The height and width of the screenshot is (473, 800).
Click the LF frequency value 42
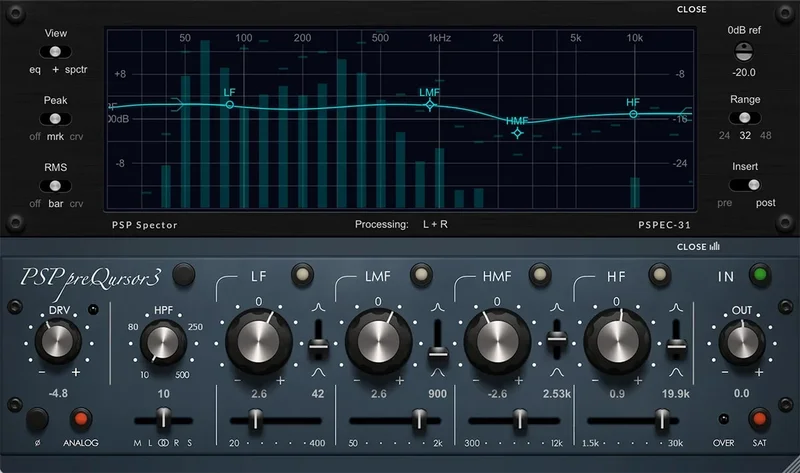pos(318,393)
